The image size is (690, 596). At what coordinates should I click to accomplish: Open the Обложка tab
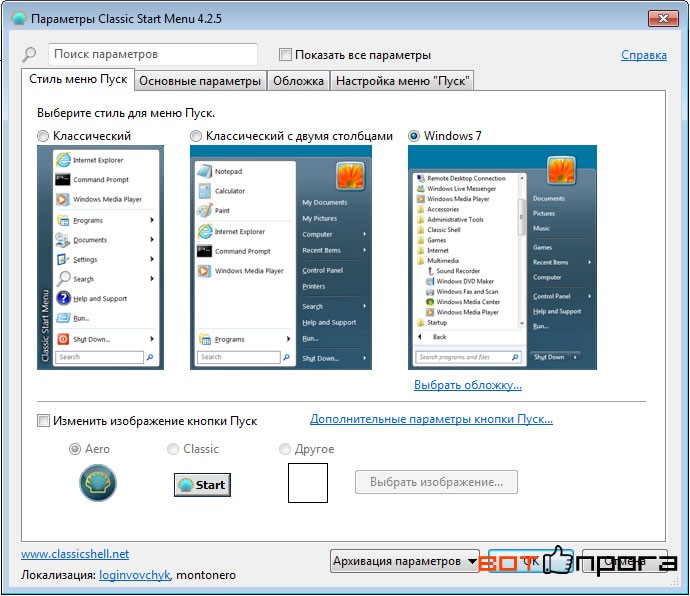[298, 81]
